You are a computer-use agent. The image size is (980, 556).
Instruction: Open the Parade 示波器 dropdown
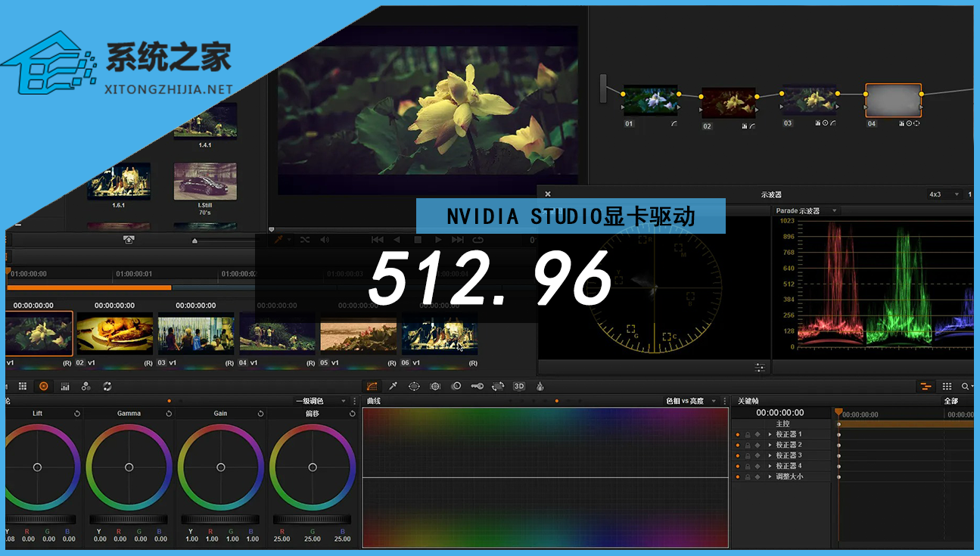click(x=835, y=211)
